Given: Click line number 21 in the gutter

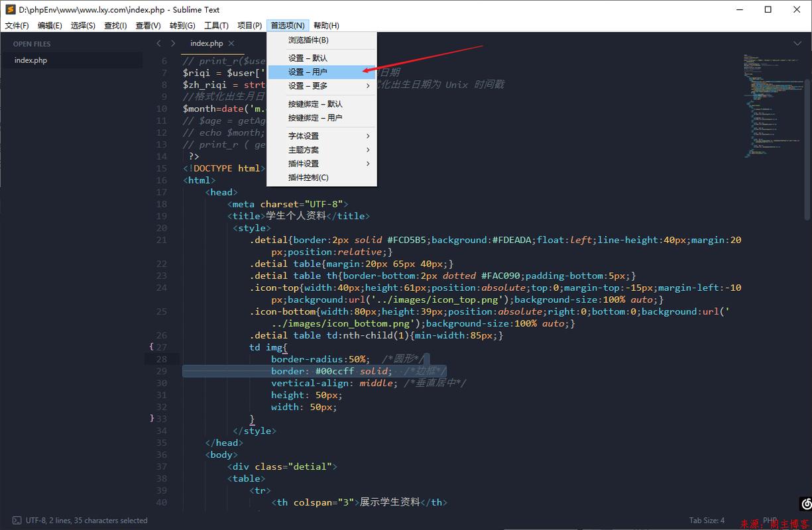Looking at the screenshot, I should (162, 240).
